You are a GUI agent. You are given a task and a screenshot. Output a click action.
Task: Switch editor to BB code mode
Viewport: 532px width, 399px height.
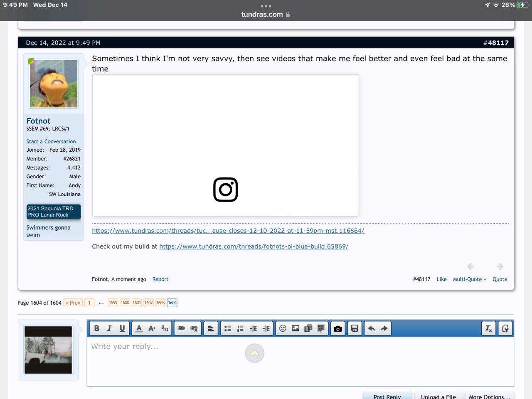[505, 328]
